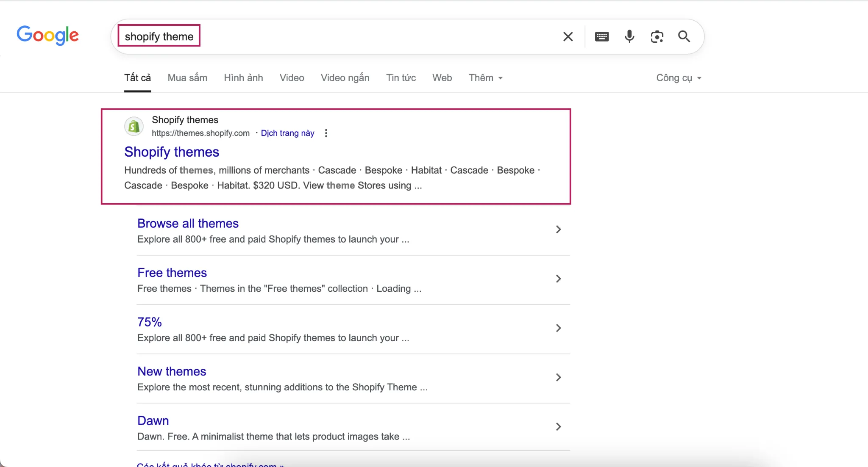868x467 pixels.
Task: Click the snippet starting Hundreds of themes
Action: tap(332, 178)
